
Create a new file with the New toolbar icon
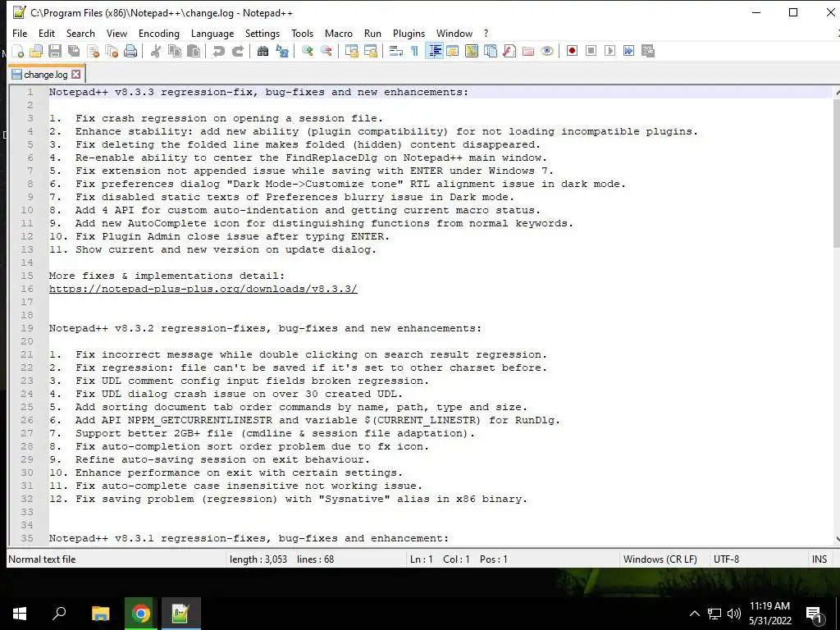(18, 51)
